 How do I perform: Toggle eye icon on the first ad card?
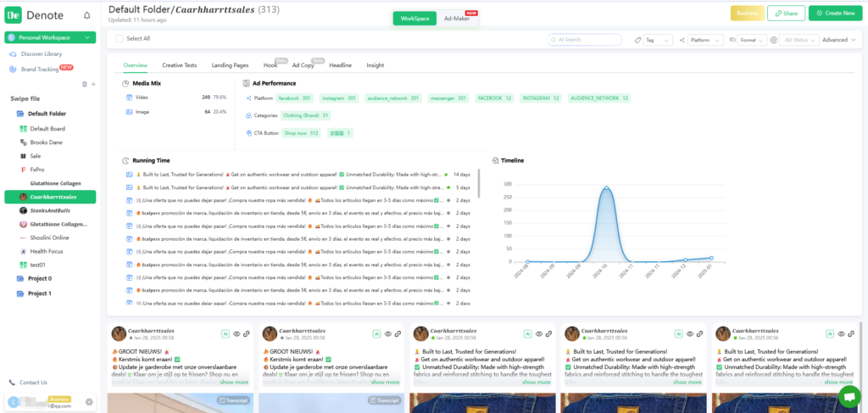click(236, 334)
